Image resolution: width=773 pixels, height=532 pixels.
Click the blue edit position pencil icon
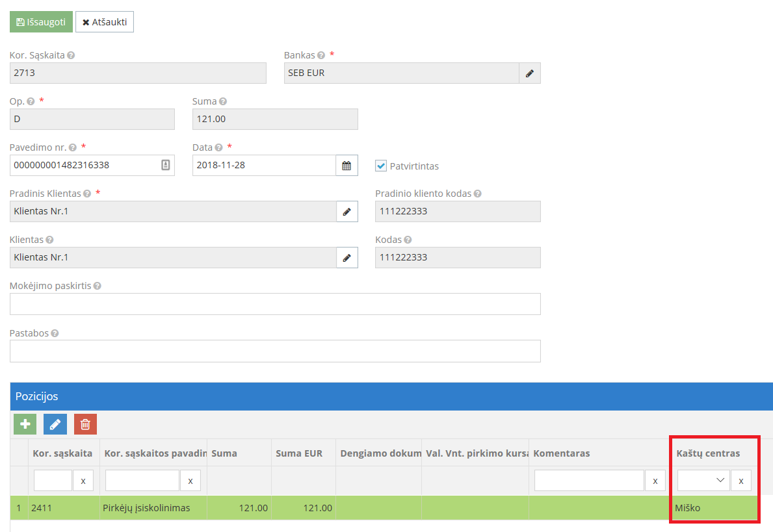click(55, 424)
